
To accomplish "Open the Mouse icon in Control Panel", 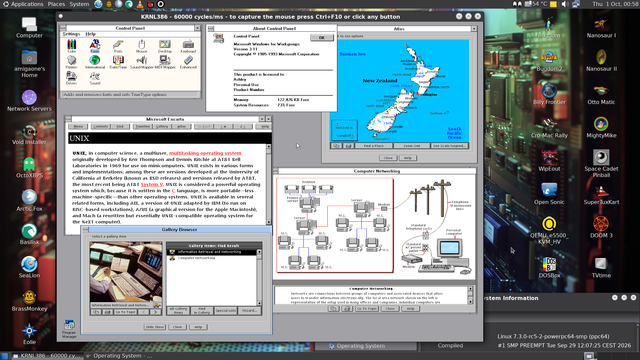I will coord(141,46).
